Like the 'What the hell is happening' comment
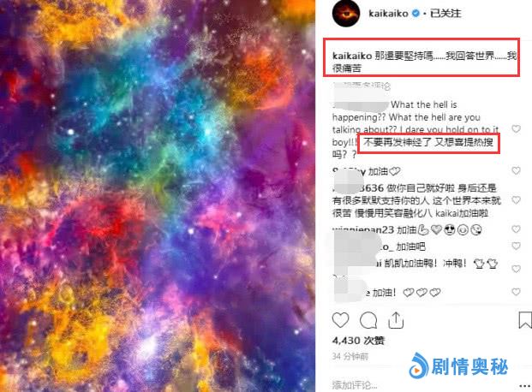Image resolution: width=532 pixels, height=392 pixels. [x=516, y=129]
